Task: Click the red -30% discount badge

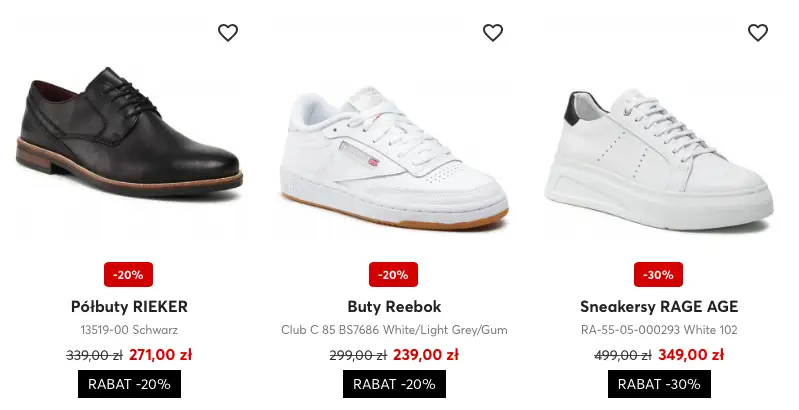Action: (x=658, y=274)
